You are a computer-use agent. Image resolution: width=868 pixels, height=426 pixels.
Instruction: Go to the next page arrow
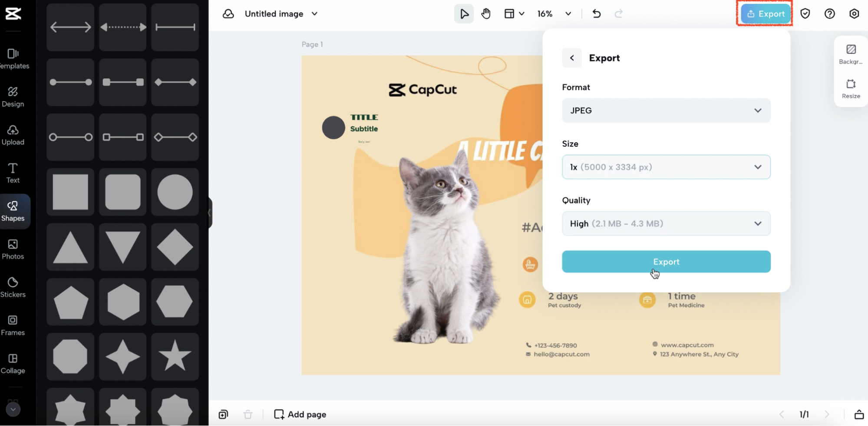(827, 414)
